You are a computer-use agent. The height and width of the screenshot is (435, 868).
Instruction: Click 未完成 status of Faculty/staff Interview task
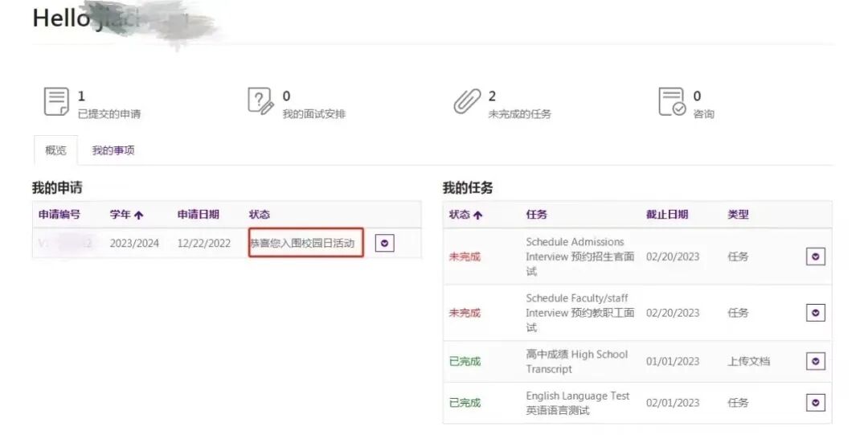coord(465,313)
